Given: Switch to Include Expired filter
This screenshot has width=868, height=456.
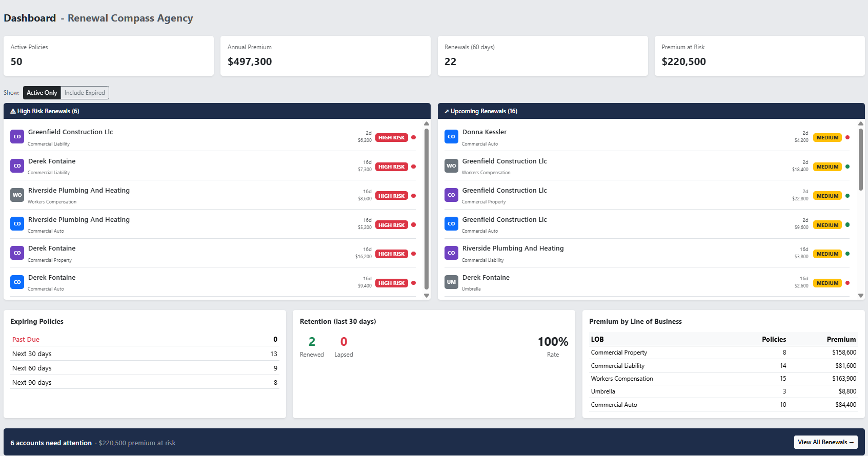Looking at the screenshot, I should tap(85, 93).
